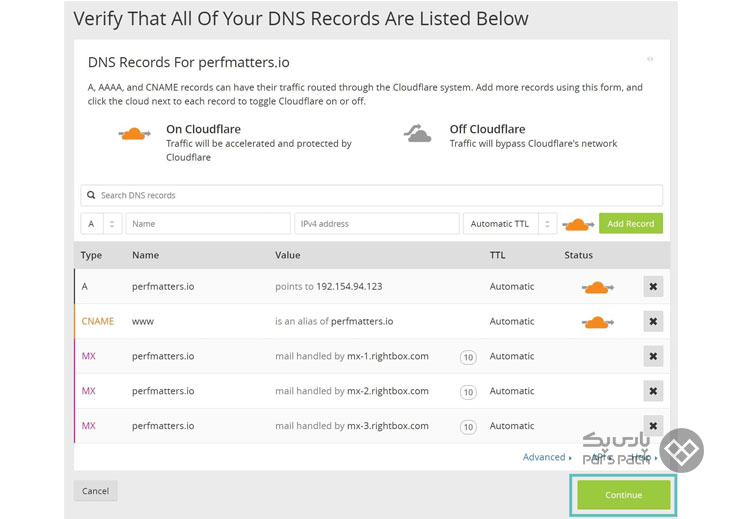Click 'is an alias of perfmatters.io' value
The width and height of the screenshot is (750, 519).
[x=334, y=321]
